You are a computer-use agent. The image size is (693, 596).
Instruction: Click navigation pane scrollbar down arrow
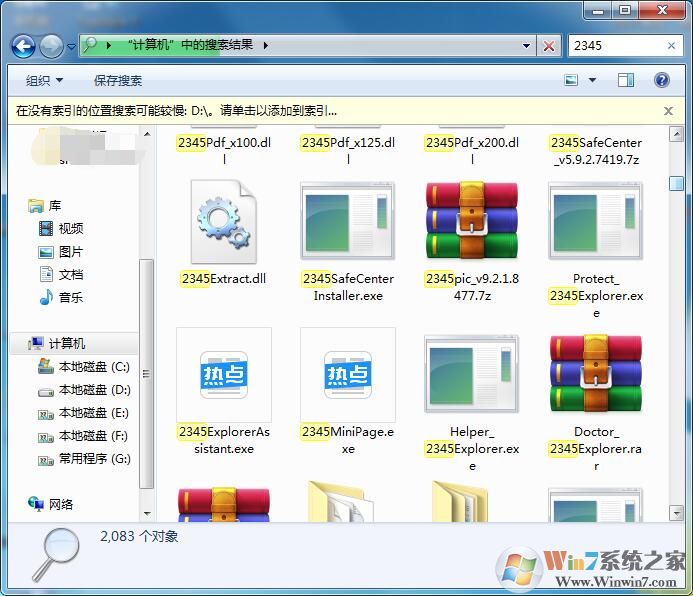[147, 514]
